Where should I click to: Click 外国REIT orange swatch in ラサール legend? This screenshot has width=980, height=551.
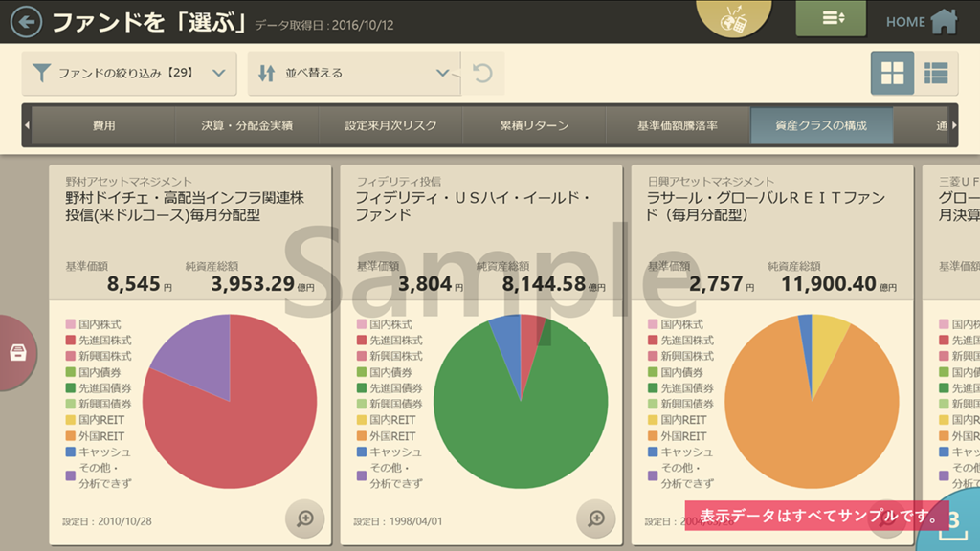653,436
